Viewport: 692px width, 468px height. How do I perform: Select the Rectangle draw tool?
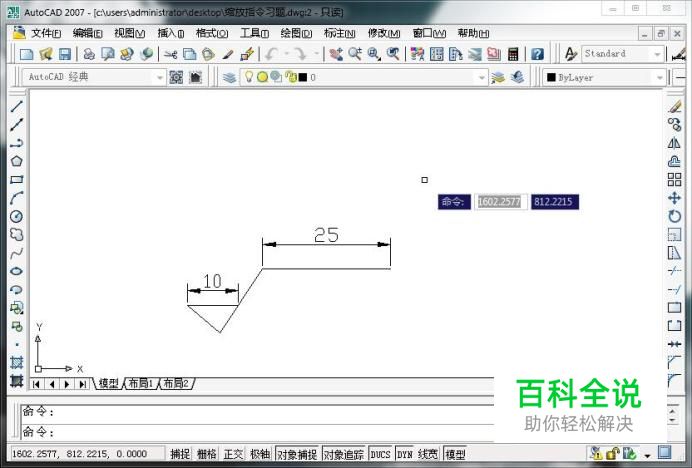coord(16,180)
